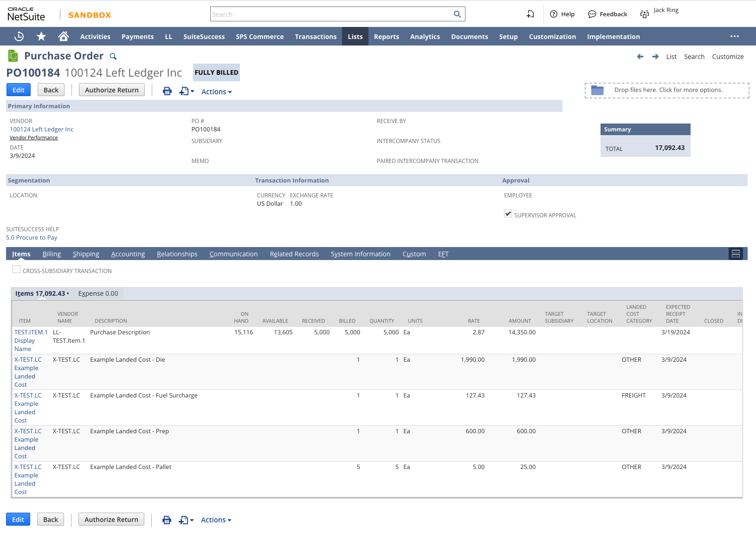Click the Jack Ring user name

pyautogui.click(x=666, y=10)
